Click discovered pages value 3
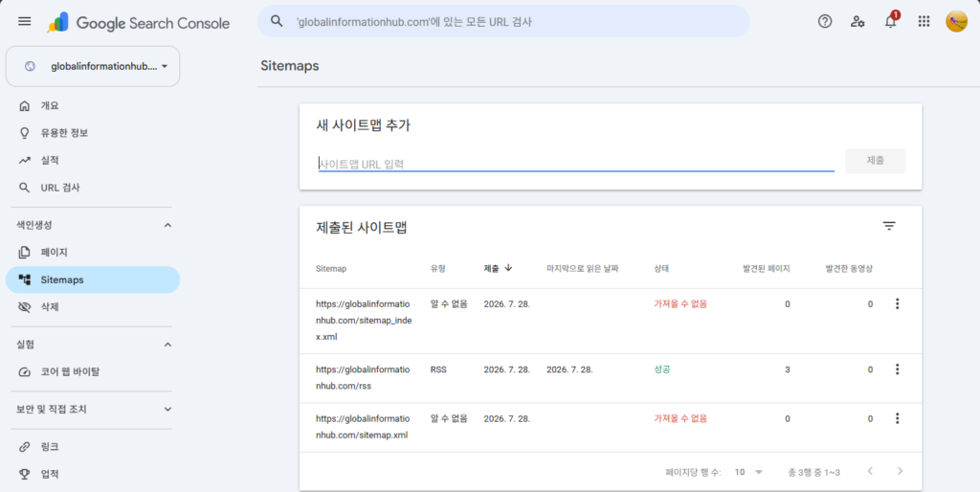980x492 pixels. (x=787, y=369)
